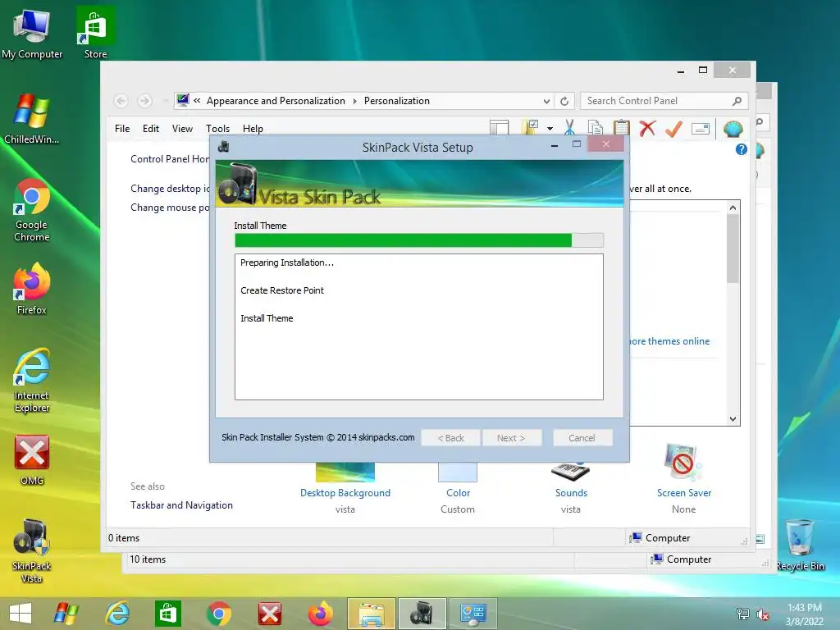Open Windows flag icon in taskbar
This screenshot has height=630, width=840.
pyautogui.click(x=66, y=614)
